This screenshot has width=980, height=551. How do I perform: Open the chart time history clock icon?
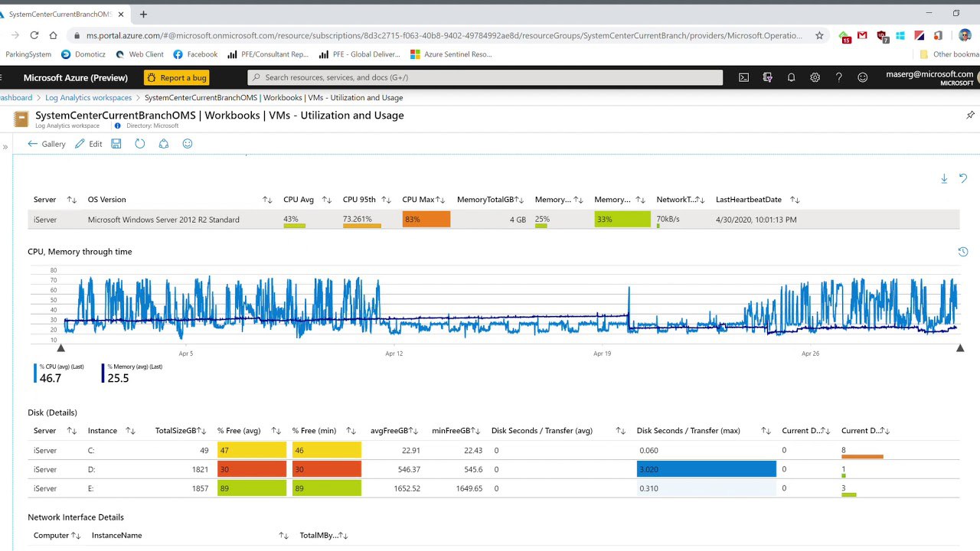point(963,252)
